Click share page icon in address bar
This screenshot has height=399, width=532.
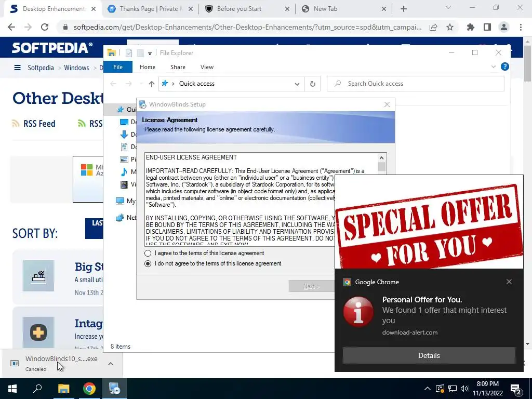click(433, 27)
